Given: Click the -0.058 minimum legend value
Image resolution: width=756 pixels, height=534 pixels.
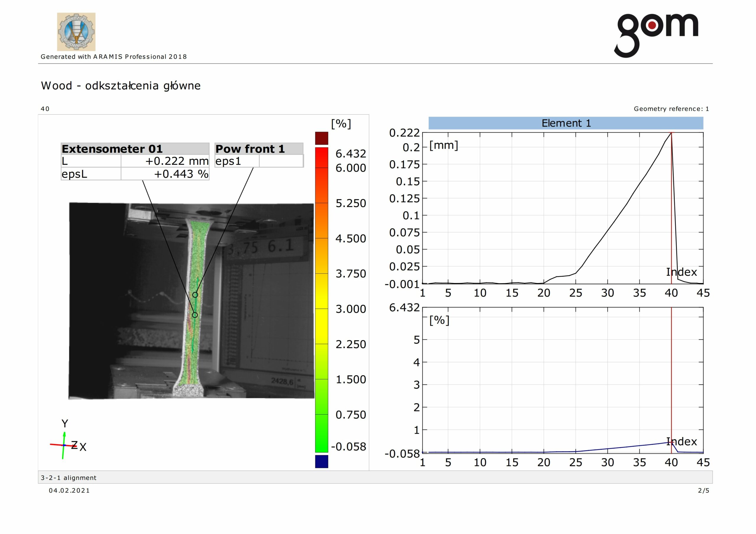Looking at the screenshot, I should (348, 447).
